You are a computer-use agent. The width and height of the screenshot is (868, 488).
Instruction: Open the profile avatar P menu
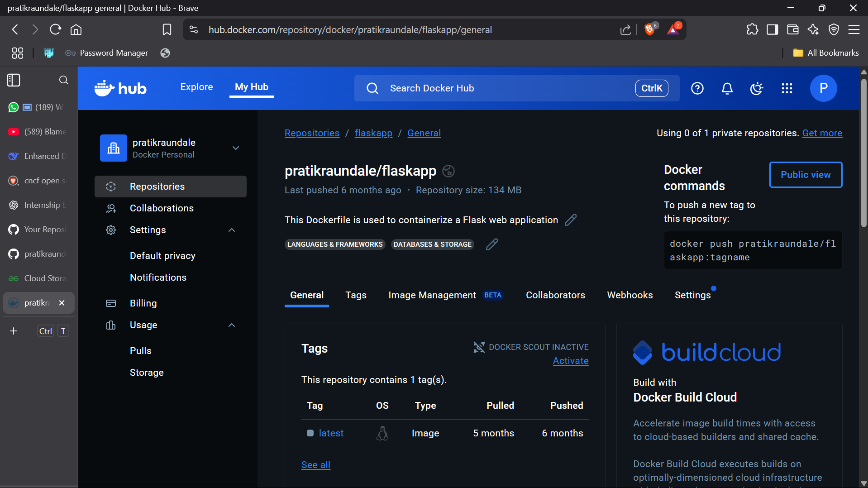[x=823, y=88]
